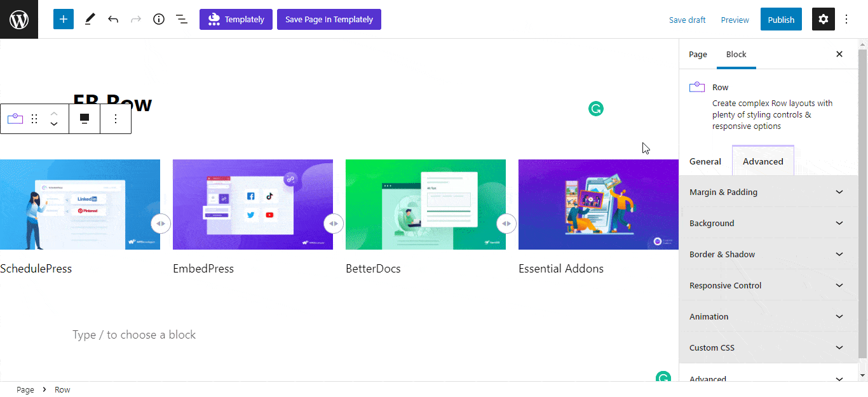Click Row in the bottom breadcrumb
This screenshot has width=868, height=397.
(x=62, y=390)
